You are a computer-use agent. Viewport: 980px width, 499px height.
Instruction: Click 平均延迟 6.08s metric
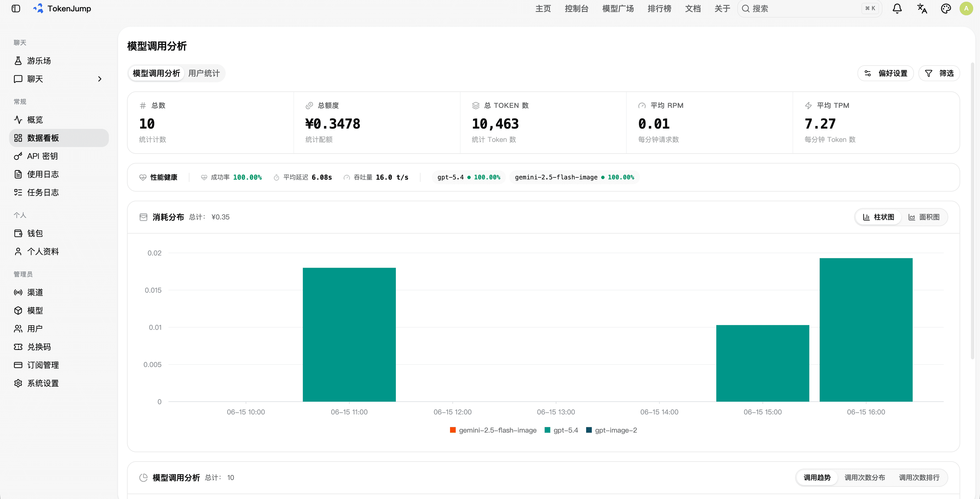[x=303, y=177]
